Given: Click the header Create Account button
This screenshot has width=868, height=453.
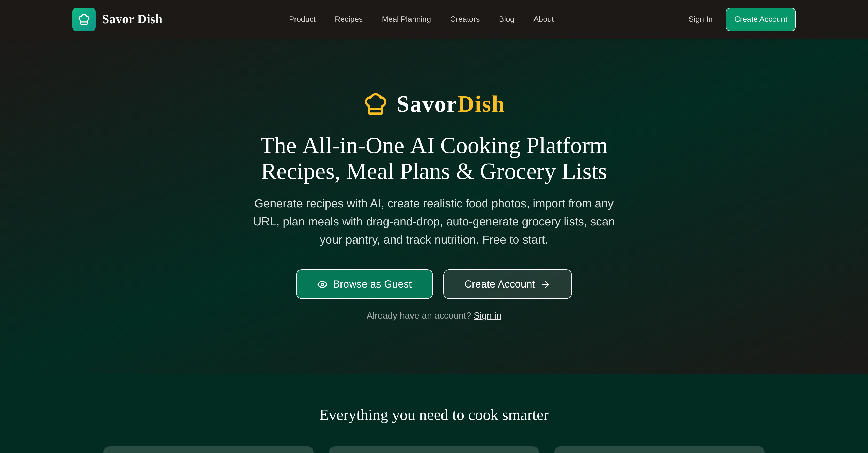Looking at the screenshot, I should tap(761, 19).
